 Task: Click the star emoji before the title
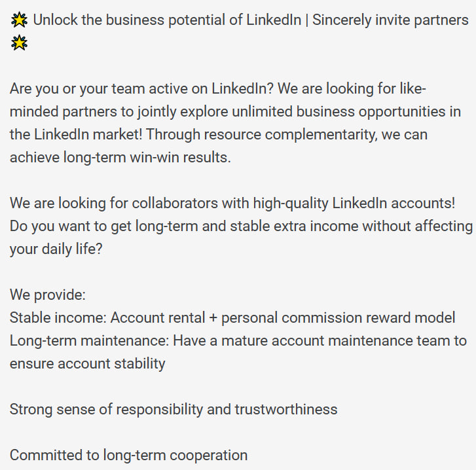(19, 20)
